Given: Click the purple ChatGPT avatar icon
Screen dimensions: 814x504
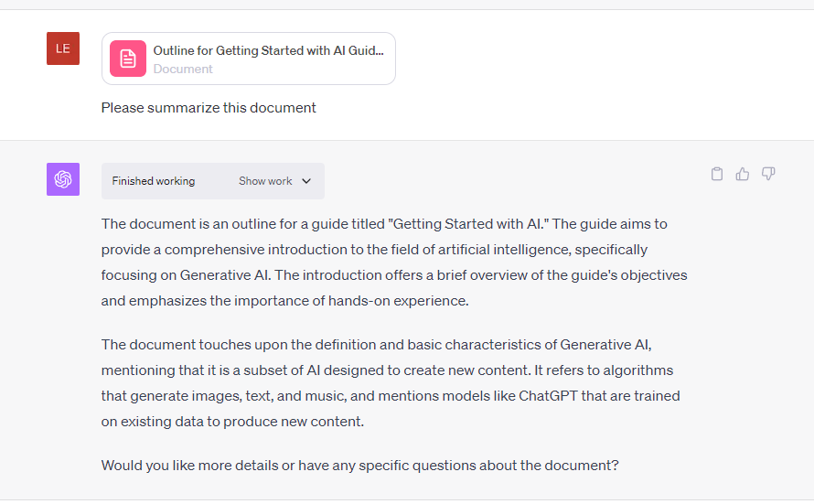Looking at the screenshot, I should click(x=63, y=179).
